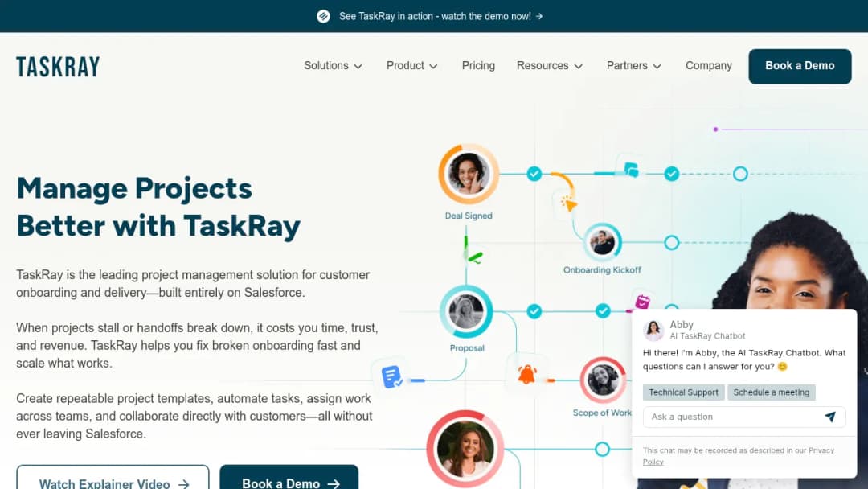Open the watch the demo banner link

tap(440, 17)
